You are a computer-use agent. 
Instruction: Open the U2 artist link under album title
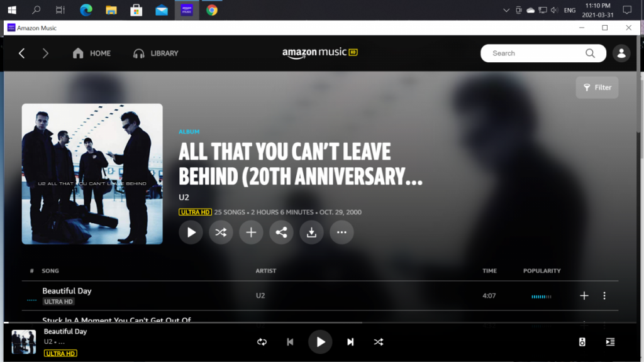[184, 197]
